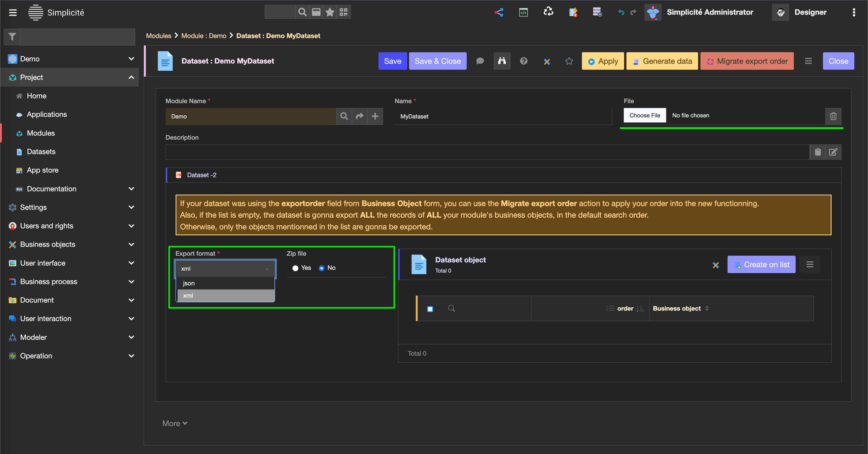Screen dimensions: 868x454
Task: Open the comment bubble icon
Action: (x=480, y=61)
